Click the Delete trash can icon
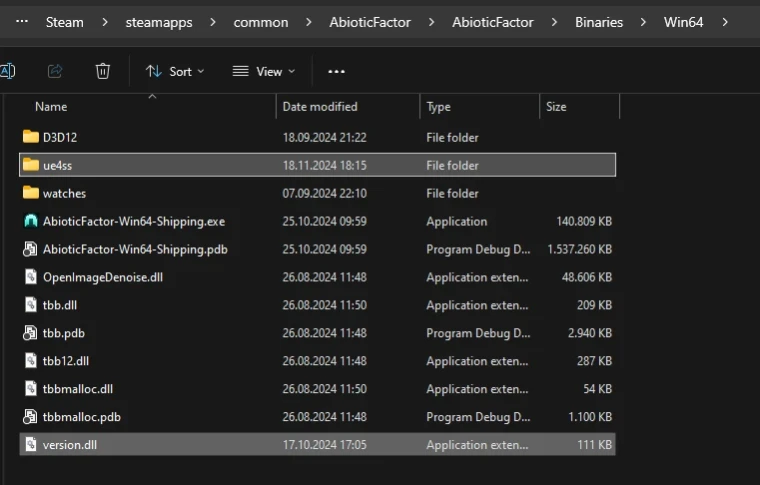 point(102,71)
